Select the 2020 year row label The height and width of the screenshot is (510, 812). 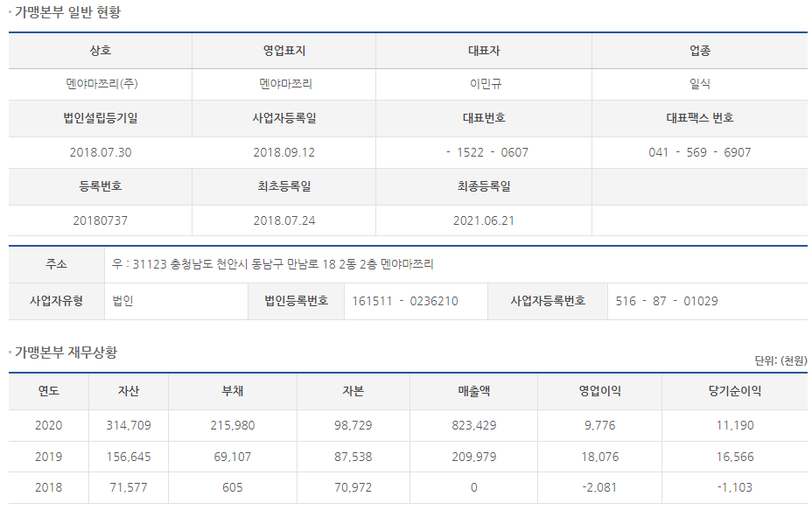click(x=49, y=426)
